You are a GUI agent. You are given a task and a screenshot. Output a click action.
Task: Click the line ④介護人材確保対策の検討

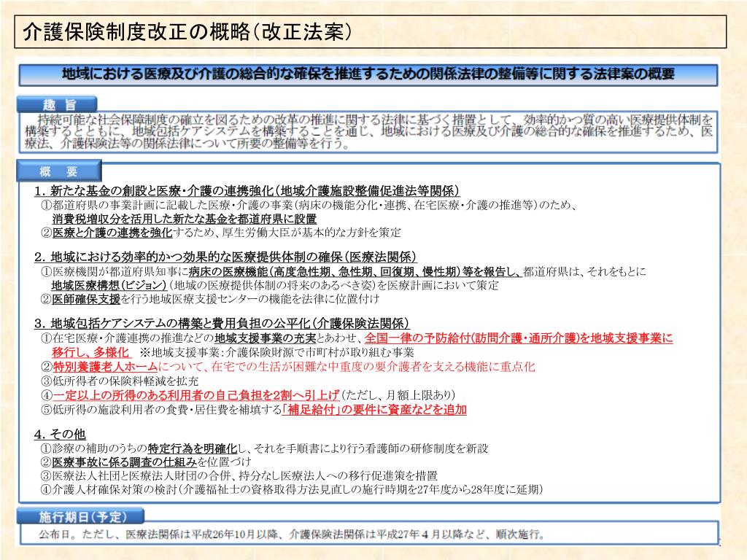coord(292,489)
